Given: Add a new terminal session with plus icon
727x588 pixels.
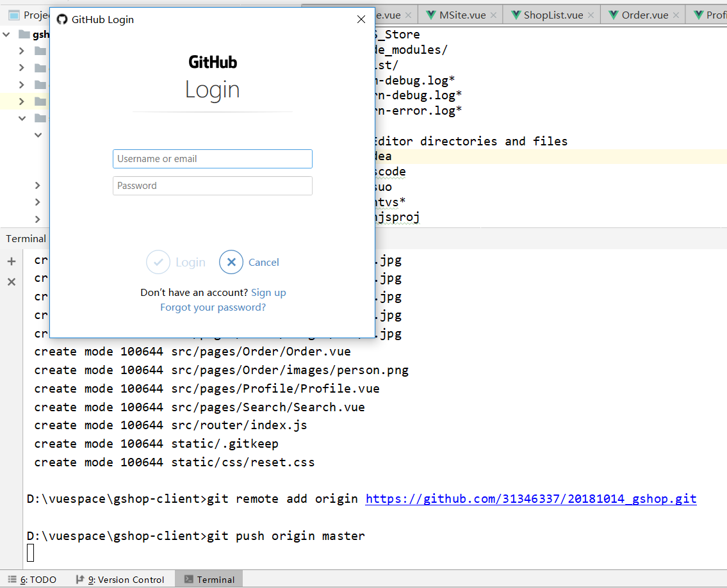Looking at the screenshot, I should [x=12, y=261].
